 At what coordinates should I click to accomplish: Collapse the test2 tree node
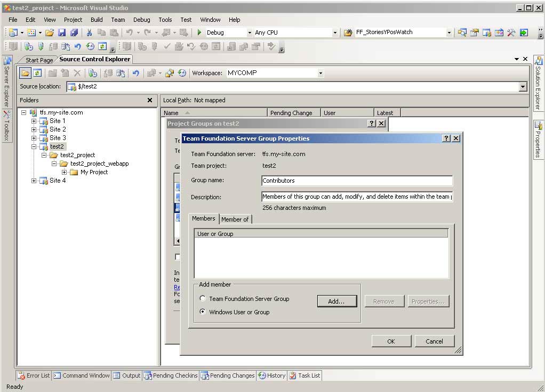pos(34,146)
